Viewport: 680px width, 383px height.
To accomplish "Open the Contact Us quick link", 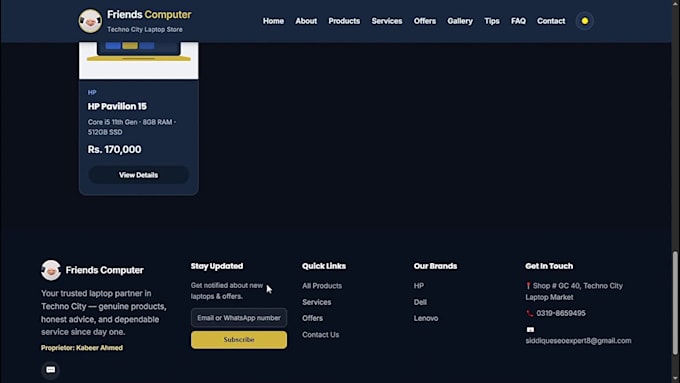I will (320, 334).
